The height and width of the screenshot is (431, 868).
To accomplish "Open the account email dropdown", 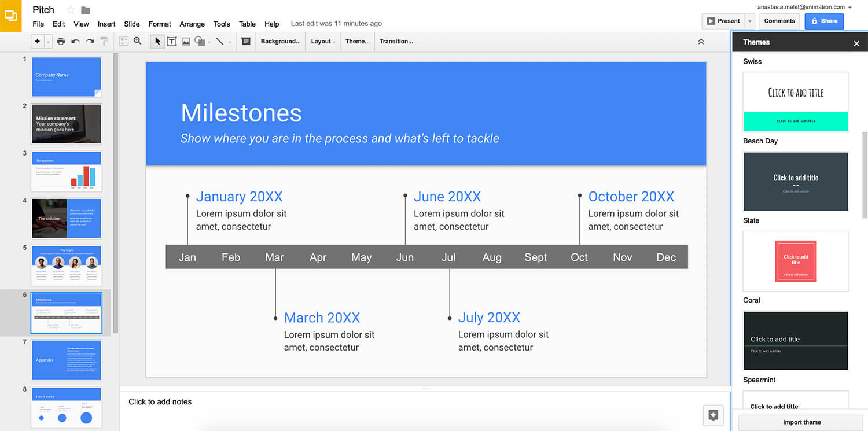I will click(x=804, y=7).
